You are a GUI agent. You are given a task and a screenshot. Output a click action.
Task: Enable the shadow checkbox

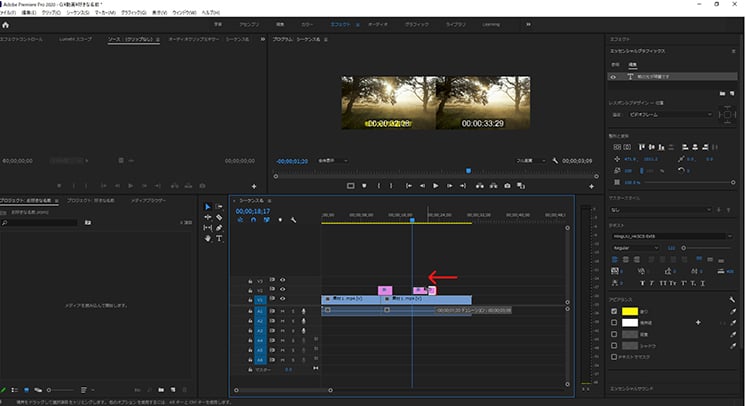pyautogui.click(x=614, y=345)
